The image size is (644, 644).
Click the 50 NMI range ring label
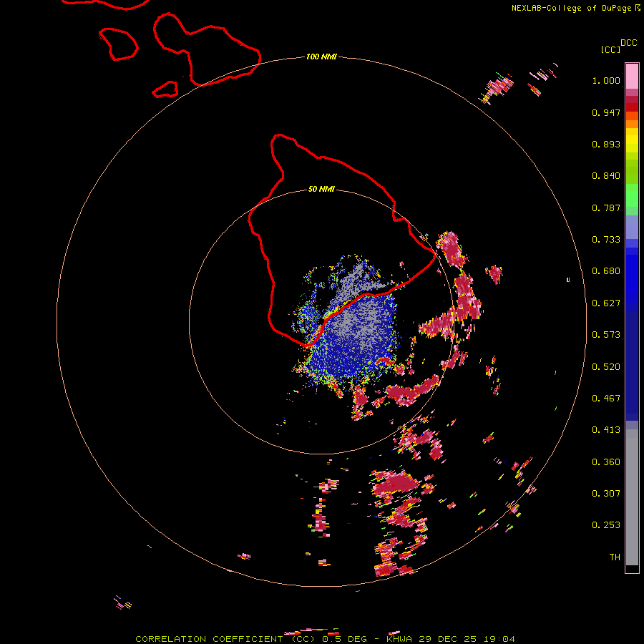pos(321,189)
